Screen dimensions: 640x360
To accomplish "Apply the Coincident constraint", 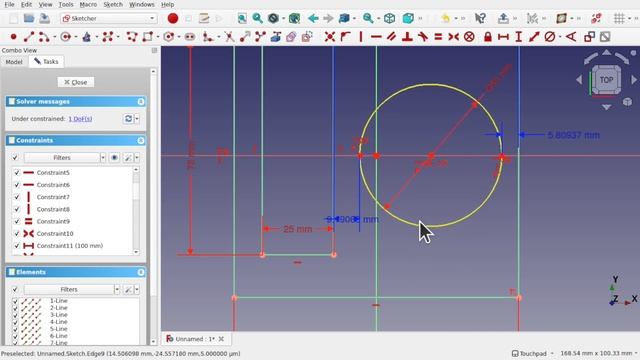I will coord(330,37).
